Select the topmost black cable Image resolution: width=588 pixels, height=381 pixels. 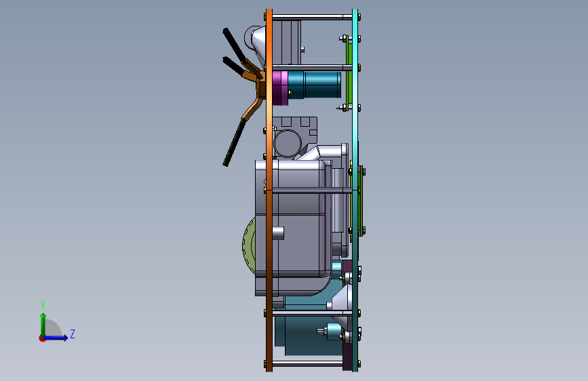pyautogui.click(x=235, y=45)
